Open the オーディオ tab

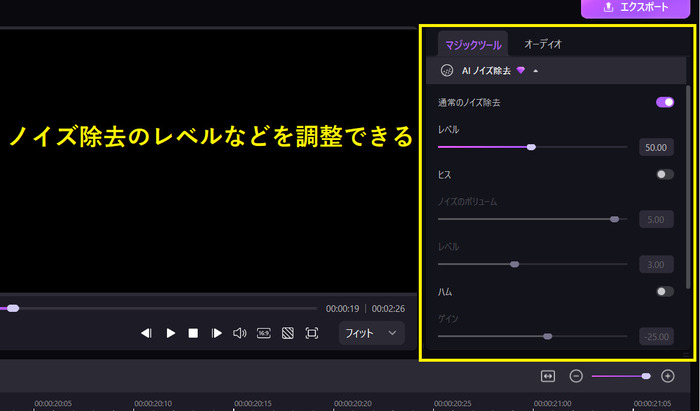(x=543, y=44)
